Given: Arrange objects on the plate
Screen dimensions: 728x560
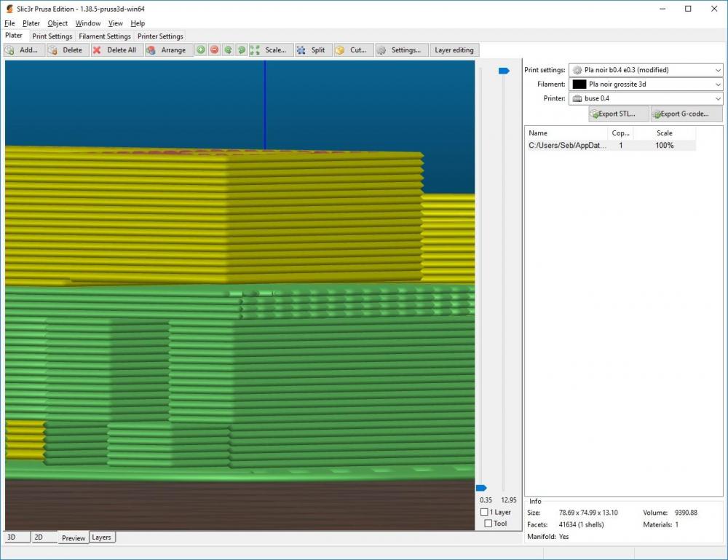Looking at the screenshot, I should pyautogui.click(x=167, y=50).
